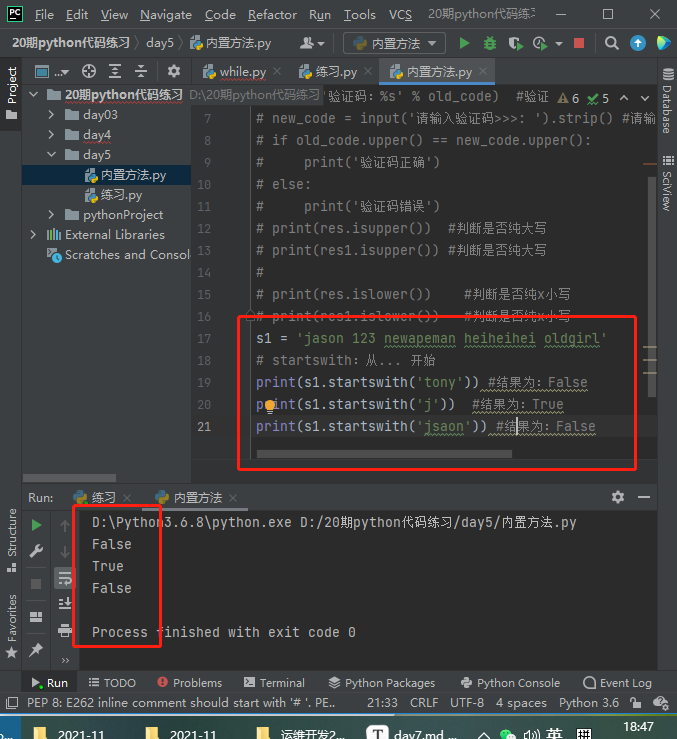Expand External Libraries node
Viewport: 677px width, 739px height.
pos(33,235)
